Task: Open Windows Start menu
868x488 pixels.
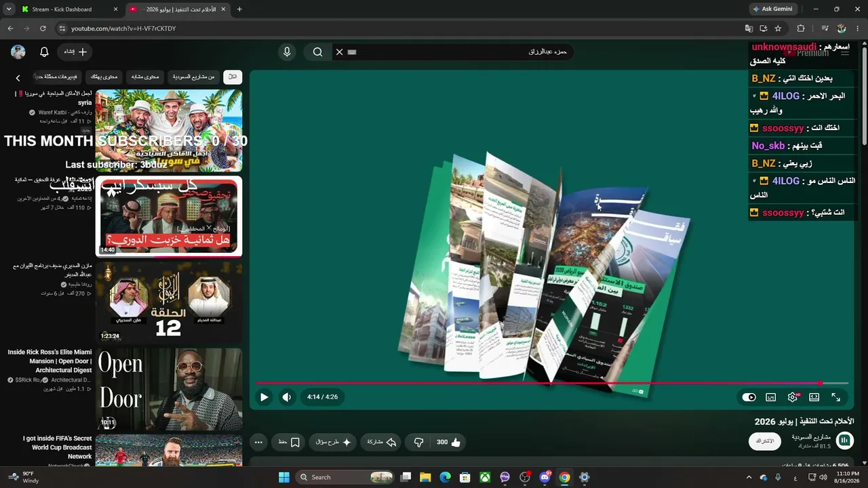Action: pyautogui.click(x=284, y=477)
